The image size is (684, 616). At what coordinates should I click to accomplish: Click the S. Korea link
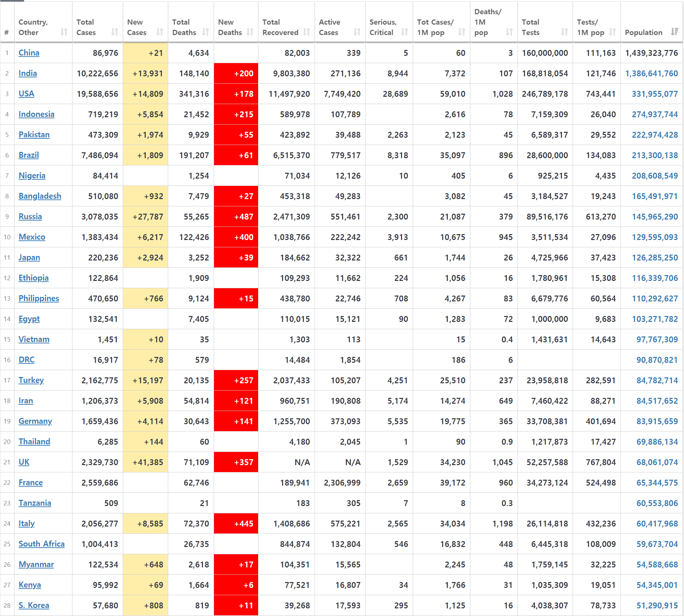click(34, 605)
